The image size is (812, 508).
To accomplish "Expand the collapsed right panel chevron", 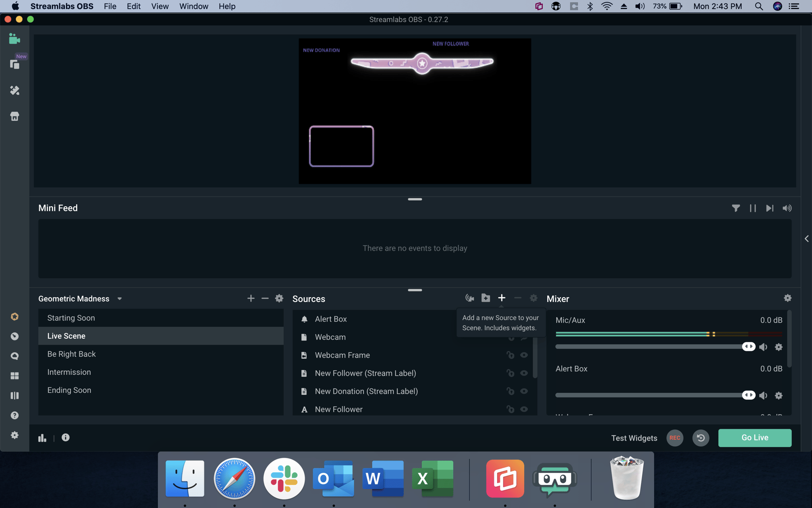I will point(806,238).
